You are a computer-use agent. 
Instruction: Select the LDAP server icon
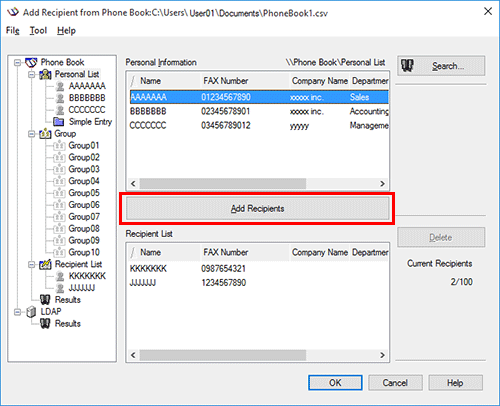click(x=31, y=312)
